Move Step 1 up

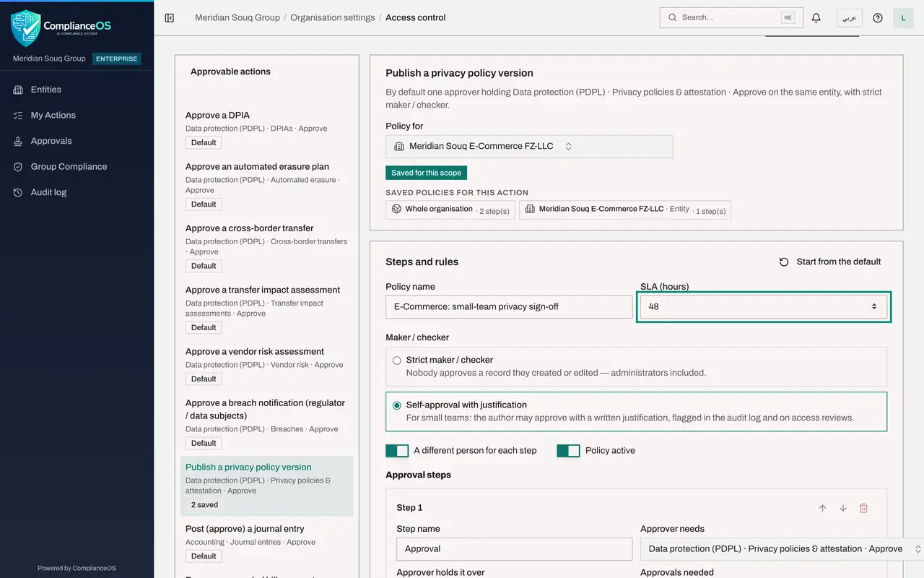point(822,509)
